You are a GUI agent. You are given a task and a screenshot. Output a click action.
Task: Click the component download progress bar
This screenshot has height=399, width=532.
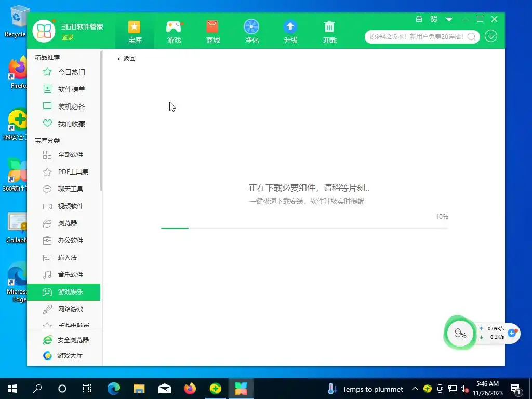click(x=304, y=228)
